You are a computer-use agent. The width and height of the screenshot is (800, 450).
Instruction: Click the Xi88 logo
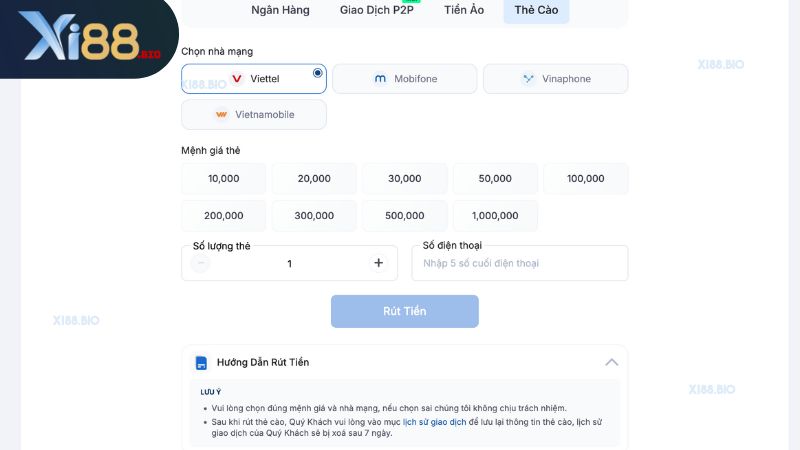[89, 36]
